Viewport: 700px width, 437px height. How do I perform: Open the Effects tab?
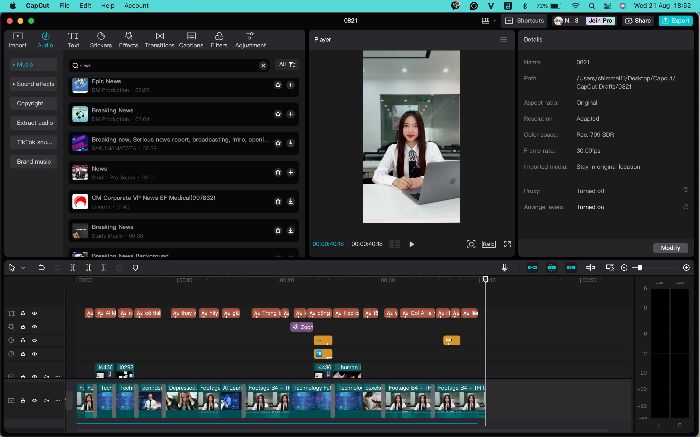tap(129, 40)
